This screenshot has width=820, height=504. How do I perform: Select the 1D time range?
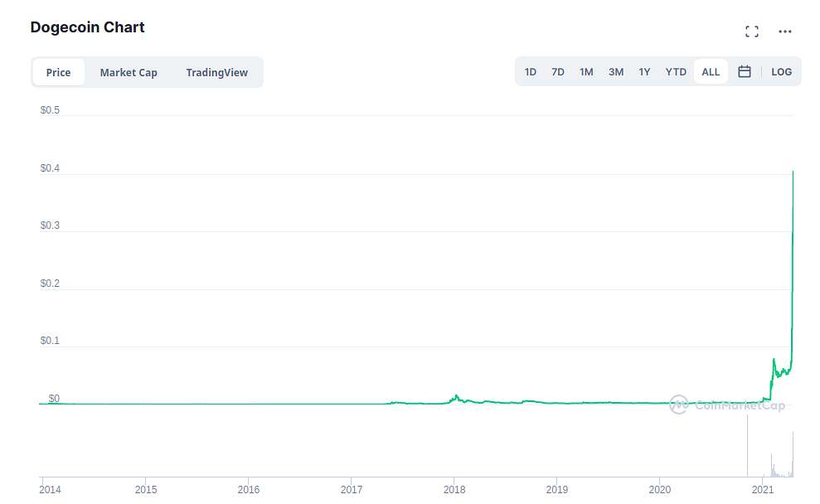(x=531, y=71)
